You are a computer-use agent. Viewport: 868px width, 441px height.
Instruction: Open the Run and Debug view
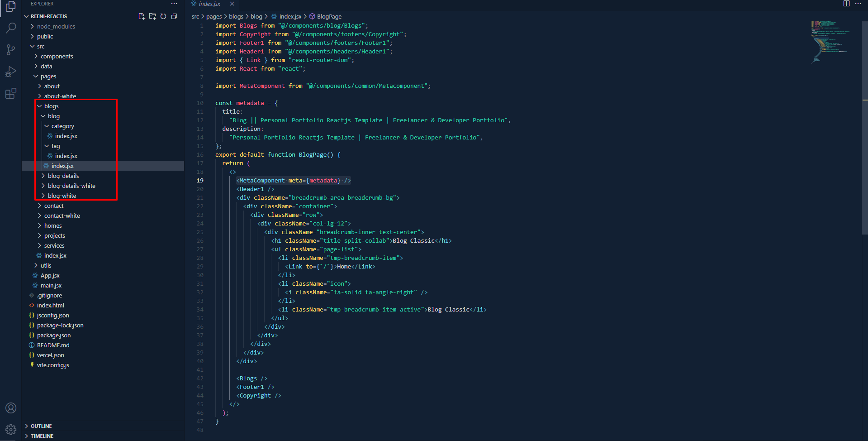11,72
